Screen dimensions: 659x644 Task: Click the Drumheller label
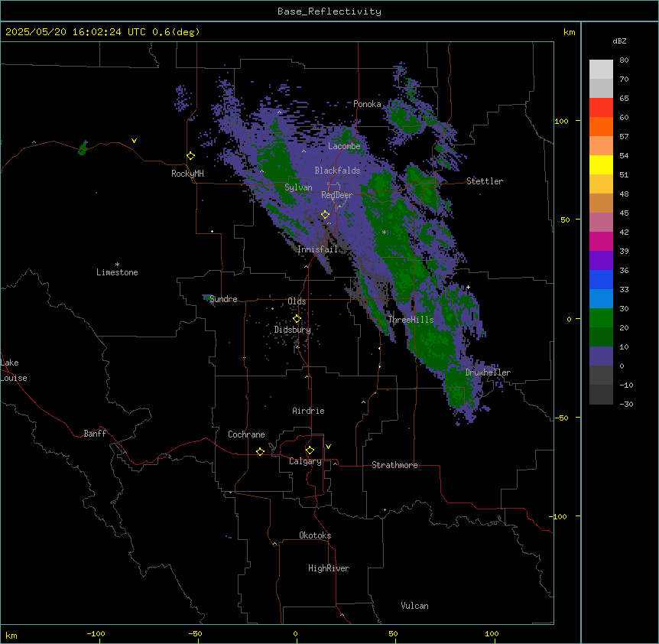coord(488,372)
